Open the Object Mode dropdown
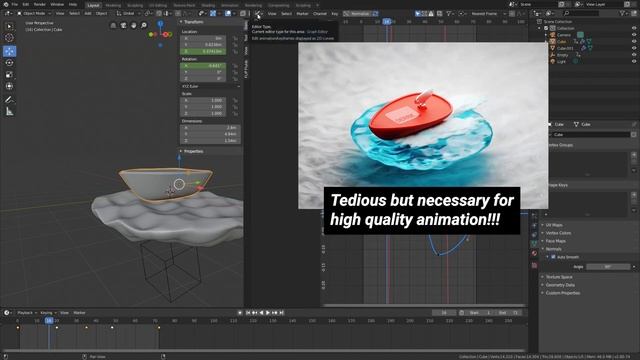The image size is (640, 360). [x=34, y=13]
